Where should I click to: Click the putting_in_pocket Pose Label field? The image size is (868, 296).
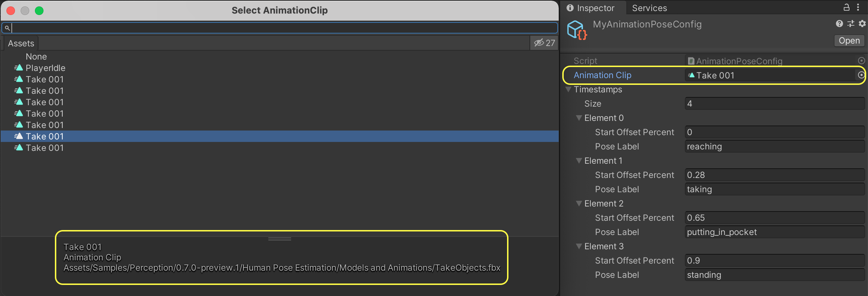774,232
